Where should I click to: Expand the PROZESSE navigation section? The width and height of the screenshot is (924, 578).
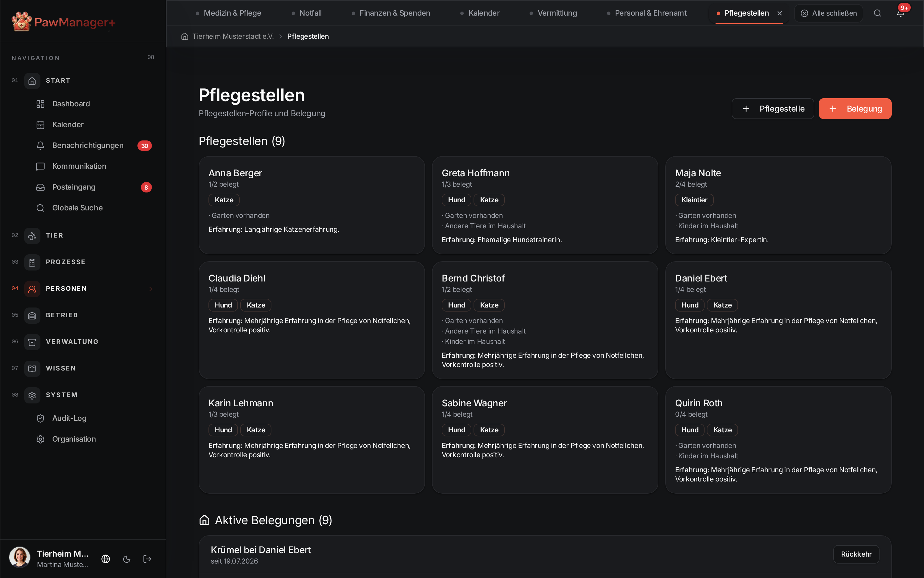pyautogui.click(x=83, y=262)
